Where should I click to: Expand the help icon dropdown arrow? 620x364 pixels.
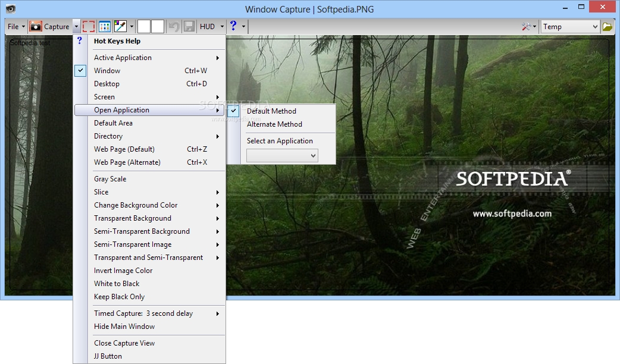tap(243, 27)
